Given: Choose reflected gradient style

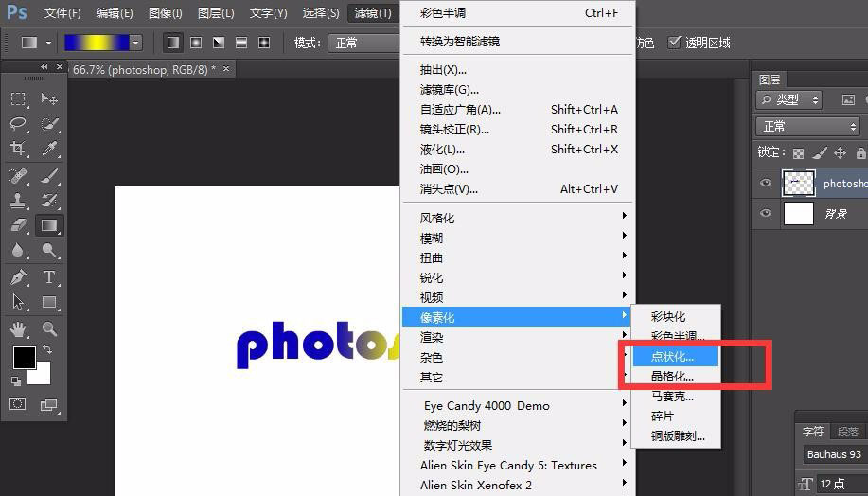Looking at the screenshot, I should tap(241, 42).
